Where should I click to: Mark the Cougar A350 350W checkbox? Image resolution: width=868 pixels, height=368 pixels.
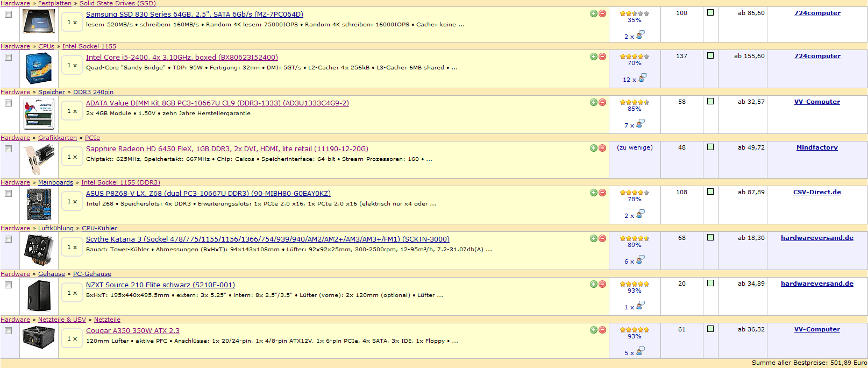pos(8,331)
